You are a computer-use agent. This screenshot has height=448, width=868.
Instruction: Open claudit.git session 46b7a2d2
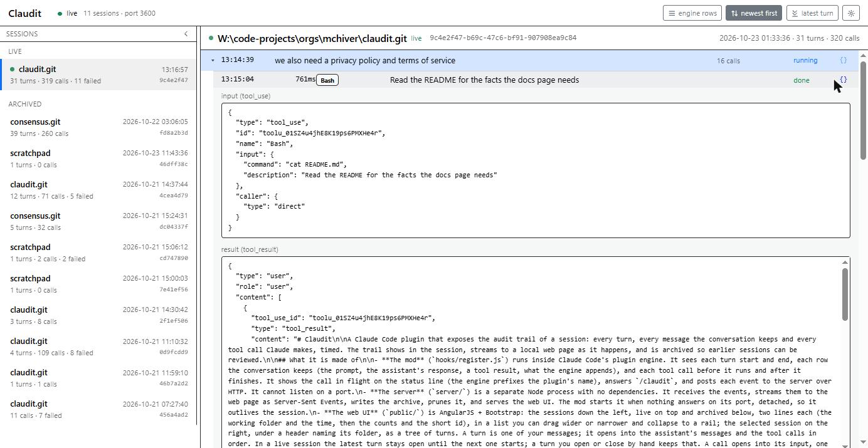98,378
